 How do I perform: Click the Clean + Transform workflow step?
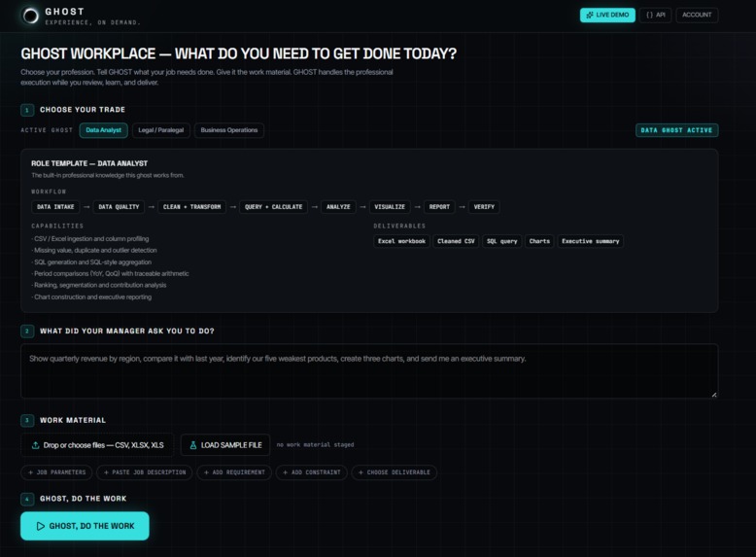point(191,207)
